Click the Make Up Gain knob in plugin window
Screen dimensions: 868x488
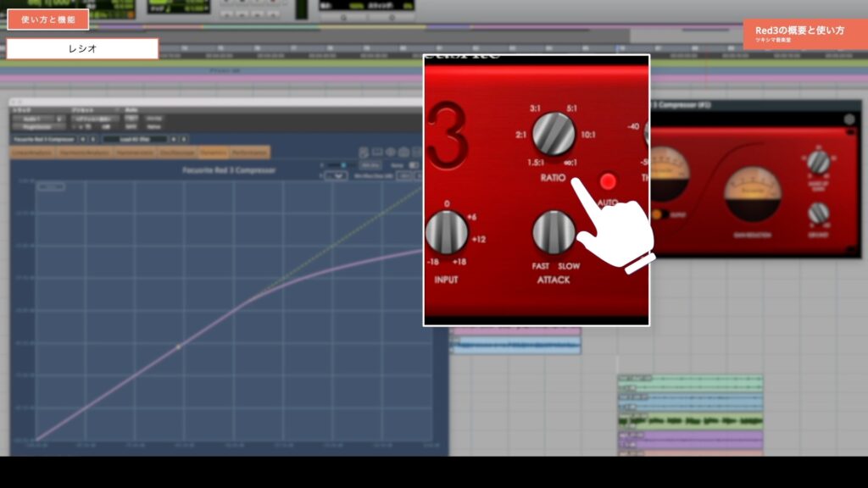tap(818, 163)
